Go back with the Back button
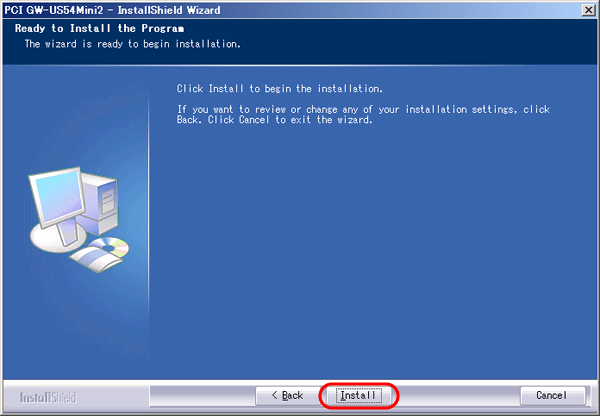Viewport: 600px width, 416px height. 288,395
